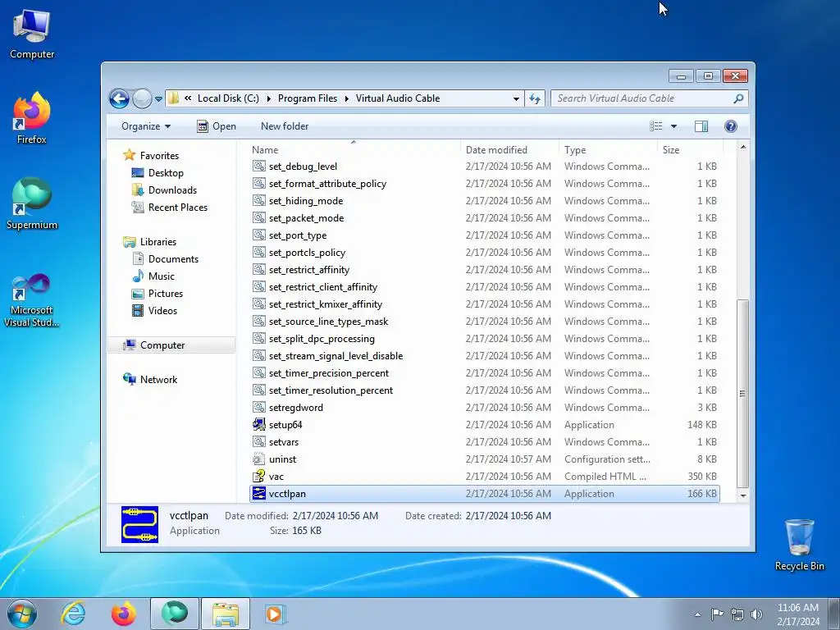Launch Firefox from the desktop shortcut
The image size is (840, 630).
click(x=32, y=118)
